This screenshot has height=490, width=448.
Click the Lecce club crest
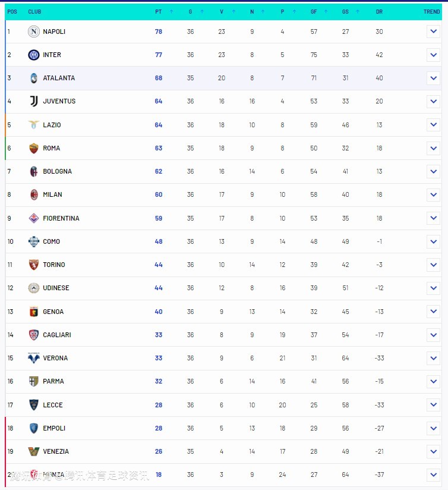pos(34,405)
